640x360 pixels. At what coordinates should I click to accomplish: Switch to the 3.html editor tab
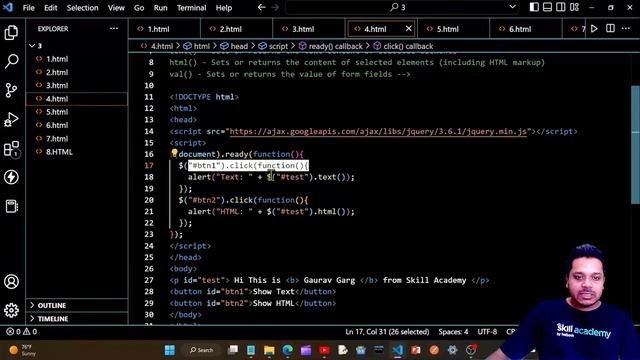tap(309, 29)
